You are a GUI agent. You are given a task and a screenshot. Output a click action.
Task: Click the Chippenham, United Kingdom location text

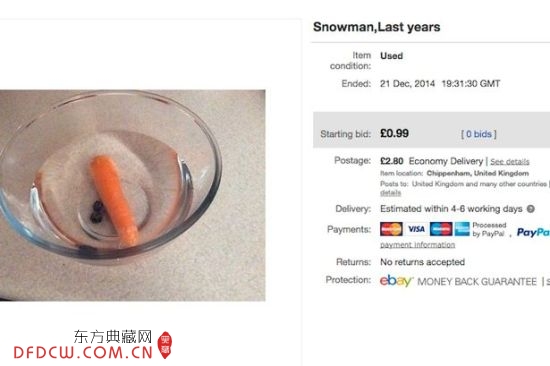(x=477, y=173)
